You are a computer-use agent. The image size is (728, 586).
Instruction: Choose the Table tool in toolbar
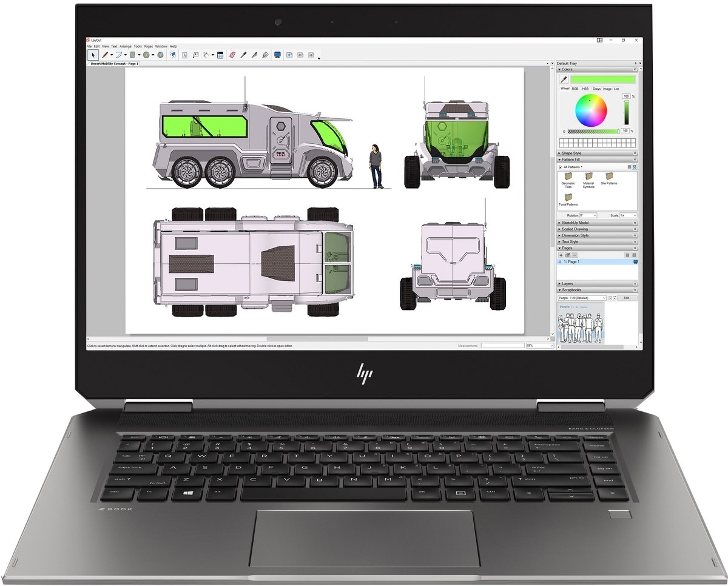coord(220,55)
